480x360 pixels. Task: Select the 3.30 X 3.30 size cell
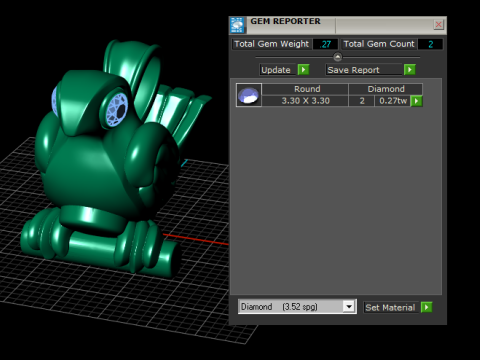305,101
